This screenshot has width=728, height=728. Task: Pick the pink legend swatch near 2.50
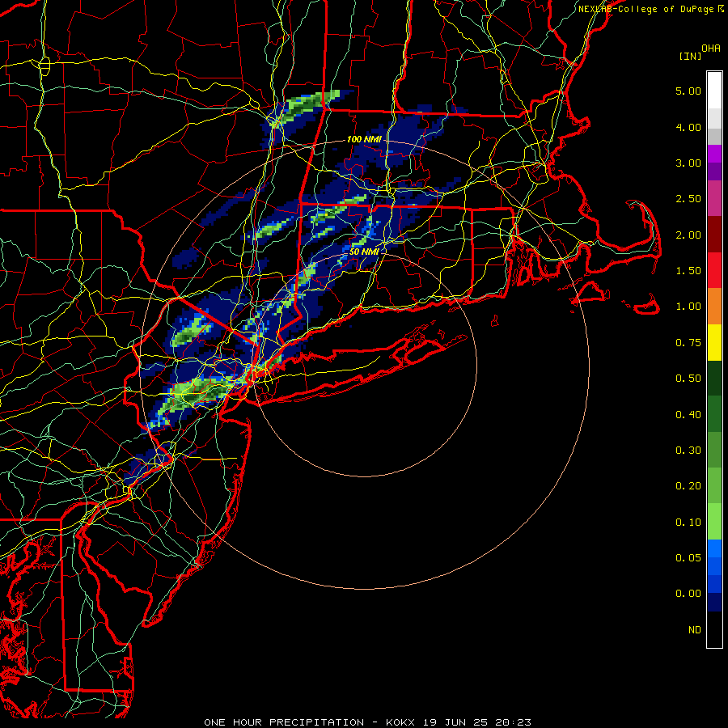pos(714,198)
